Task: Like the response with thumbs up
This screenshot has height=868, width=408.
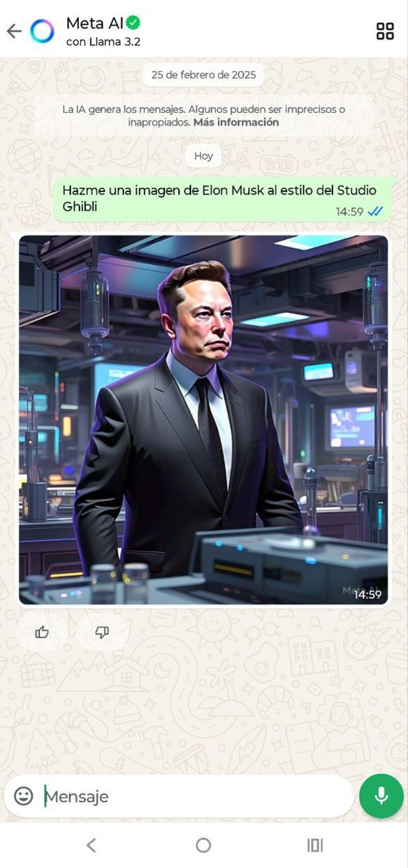Action: 42,632
